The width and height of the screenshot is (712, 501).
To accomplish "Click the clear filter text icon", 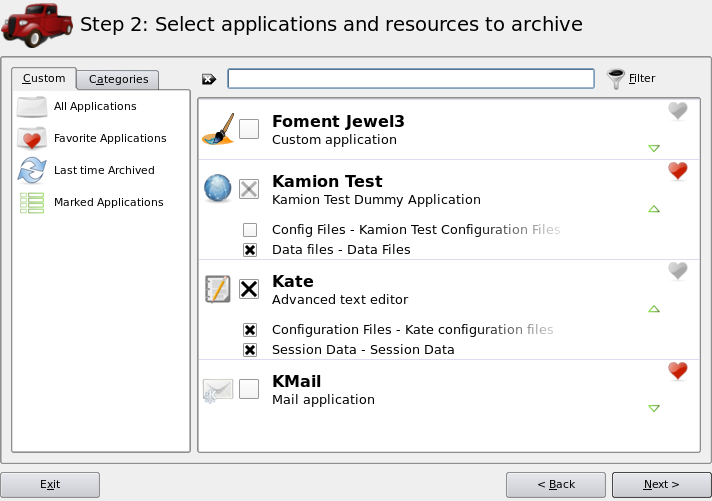I will (x=209, y=79).
